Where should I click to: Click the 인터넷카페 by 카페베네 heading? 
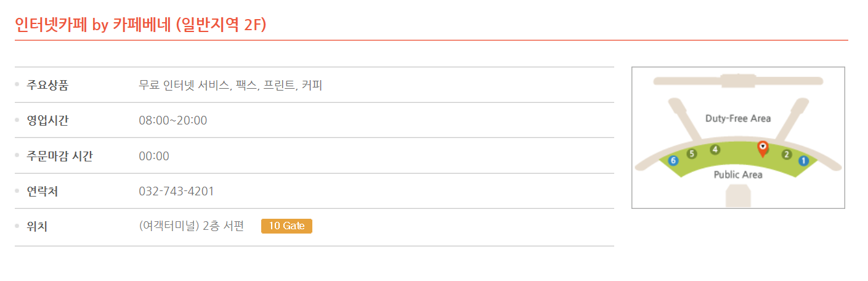[140, 25]
